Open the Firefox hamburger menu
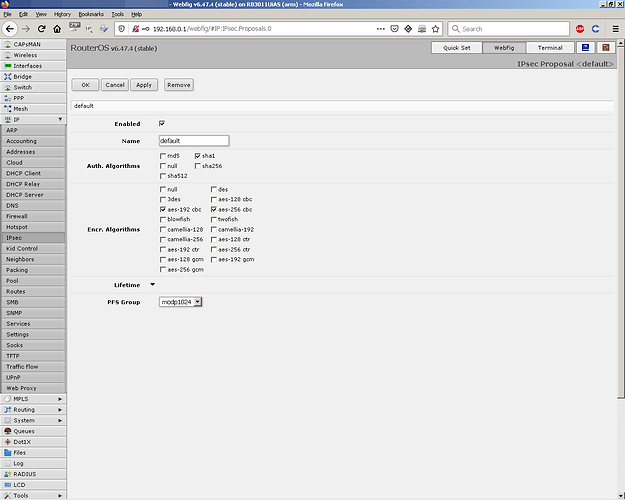Image resolution: width=625 pixels, height=500 pixels. coord(615,29)
